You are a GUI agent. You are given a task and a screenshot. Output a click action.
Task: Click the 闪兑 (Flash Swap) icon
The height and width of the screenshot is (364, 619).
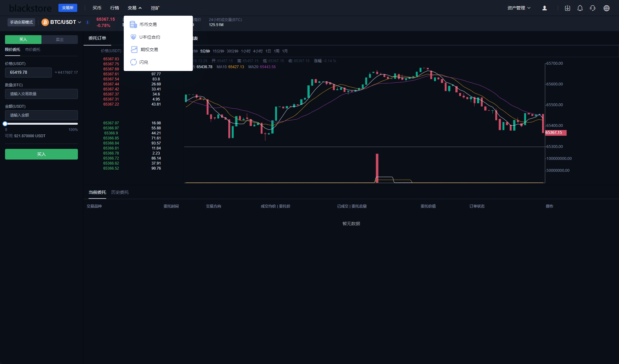pyautogui.click(x=133, y=62)
